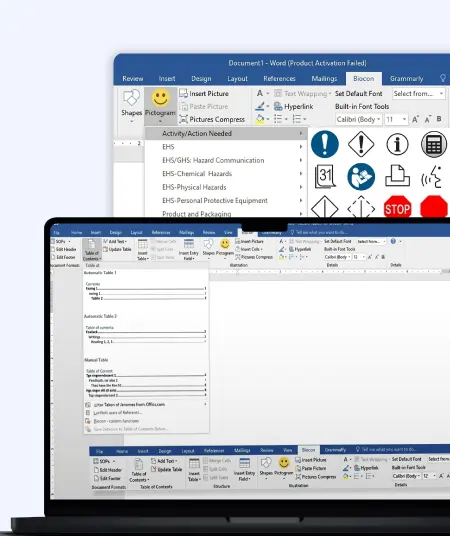Switch to References tab in top enlarged window
The width and height of the screenshot is (450, 536).
[279, 79]
